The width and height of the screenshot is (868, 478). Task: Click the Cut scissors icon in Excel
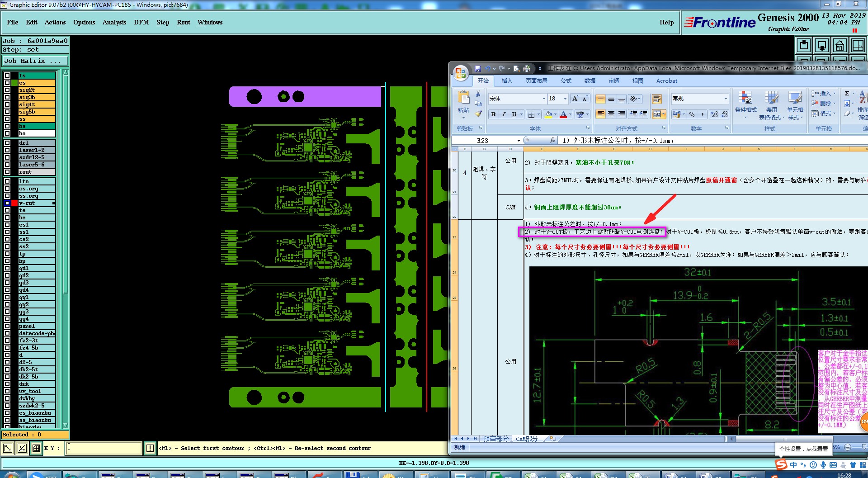pyautogui.click(x=478, y=94)
